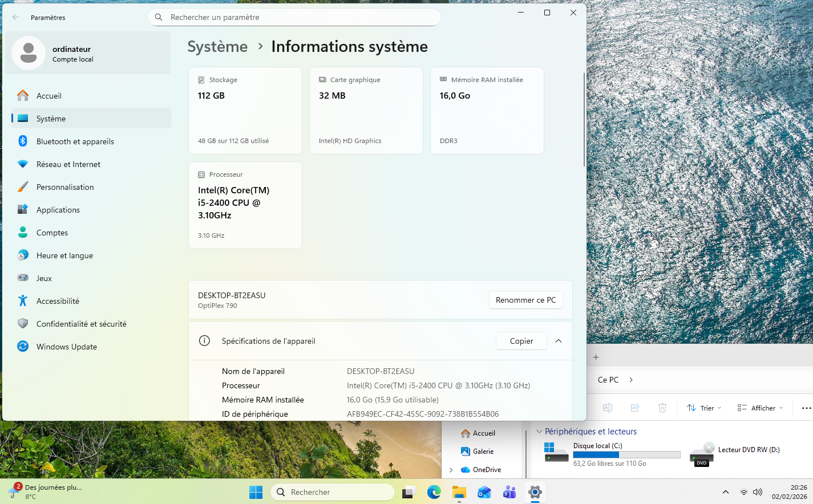Click the back arrow in Paramètres
This screenshot has width=813, height=504.
coord(16,18)
